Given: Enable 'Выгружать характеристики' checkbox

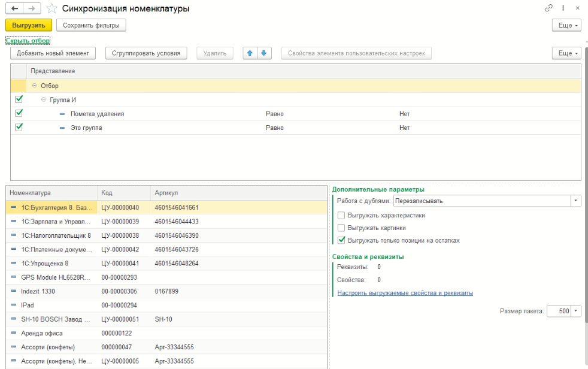Looking at the screenshot, I should 341,215.
